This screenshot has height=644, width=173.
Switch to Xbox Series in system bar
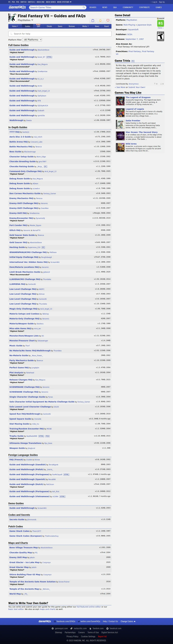click(51, 2)
